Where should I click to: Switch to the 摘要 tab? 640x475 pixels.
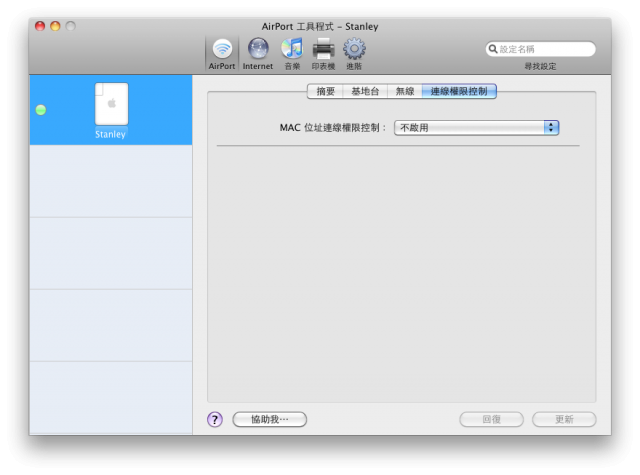[x=325, y=91]
